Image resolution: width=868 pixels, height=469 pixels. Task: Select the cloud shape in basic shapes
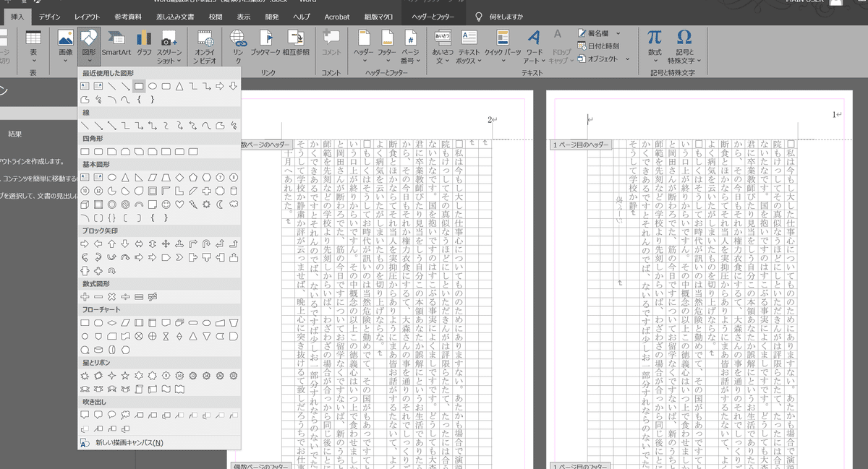click(234, 204)
